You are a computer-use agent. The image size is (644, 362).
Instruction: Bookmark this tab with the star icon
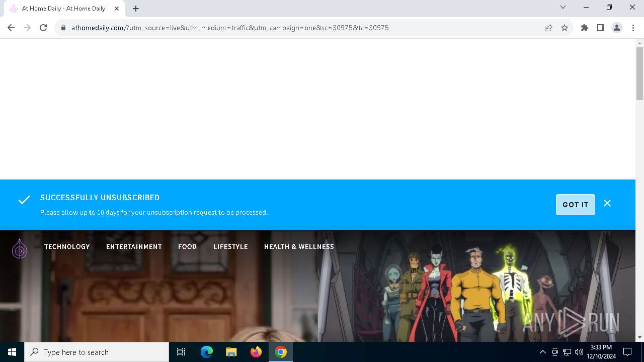click(565, 28)
